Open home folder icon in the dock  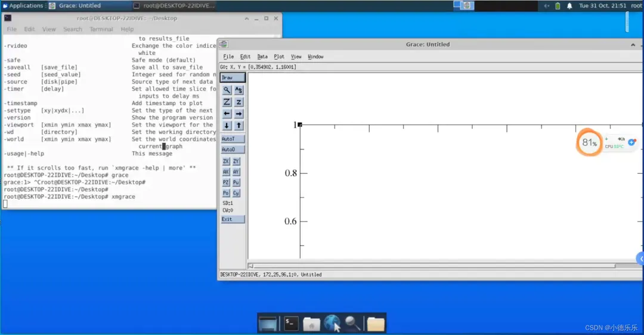[311, 324]
